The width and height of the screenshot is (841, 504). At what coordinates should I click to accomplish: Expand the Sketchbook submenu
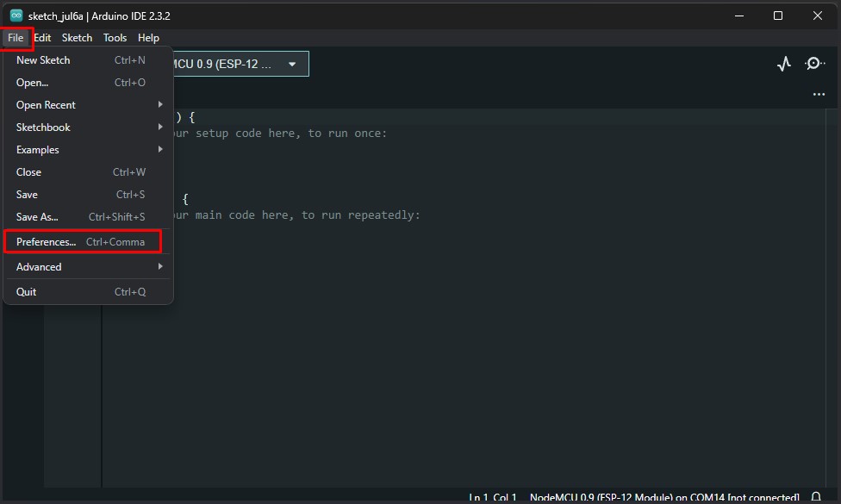[42, 127]
